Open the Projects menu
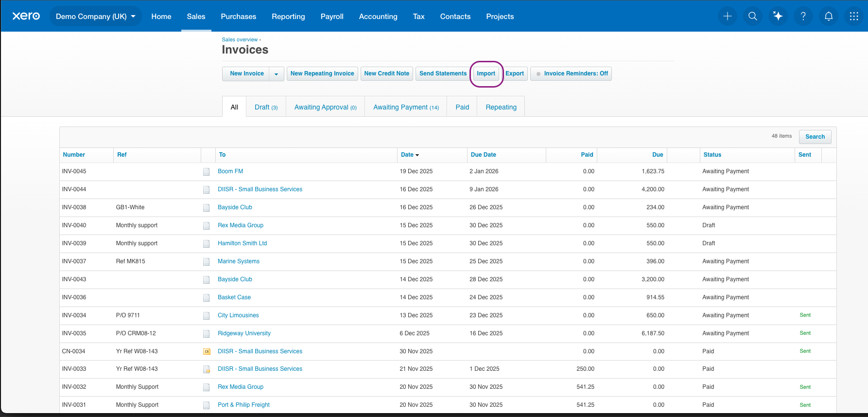 click(500, 16)
